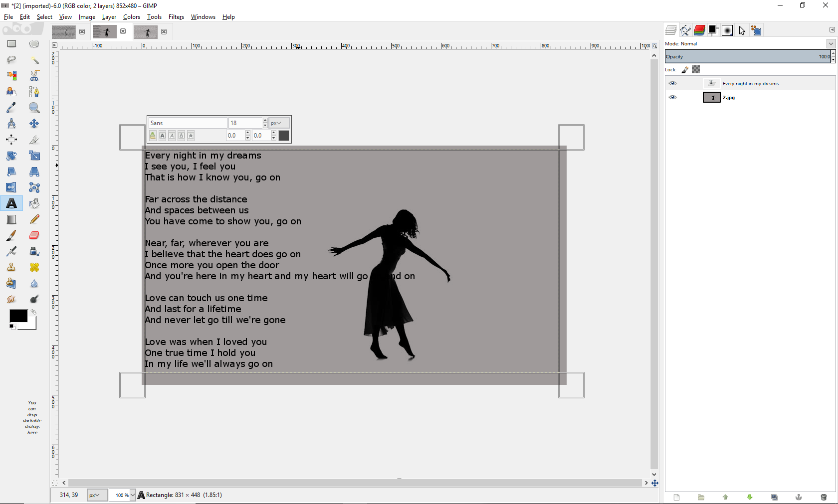The width and height of the screenshot is (838, 504).
Task: Select the Clone stamp tool
Action: (x=11, y=267)
